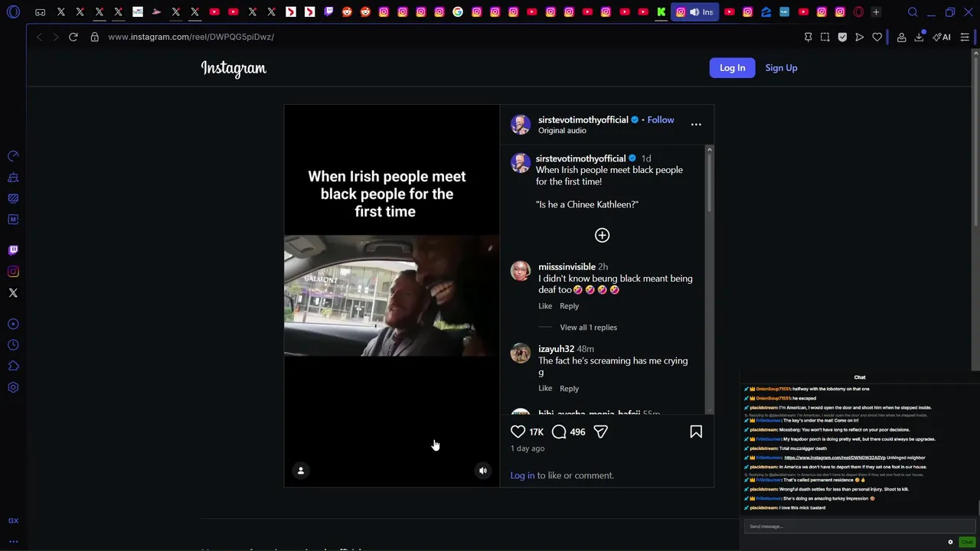Switch to the Twitch browser tab
This screenshot has height=551, width=980.
click(x=328, y=12)
